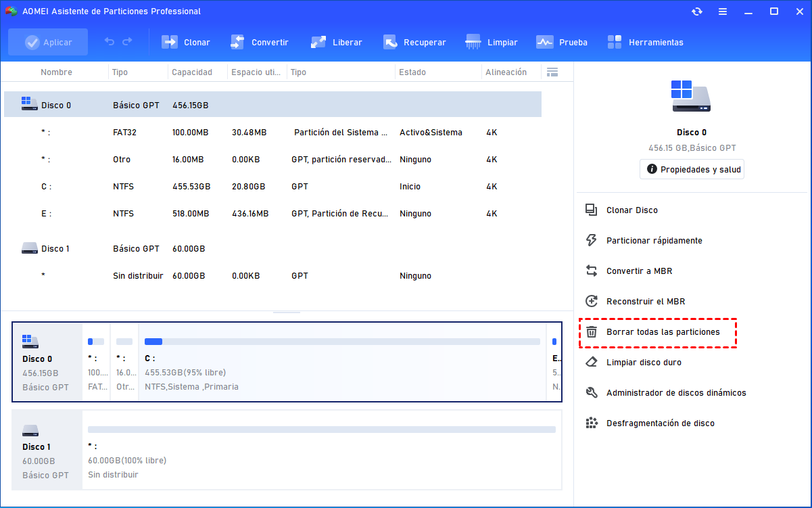Select Disco 0 block in disk map
812x508 pixels.
click(47, 363)
